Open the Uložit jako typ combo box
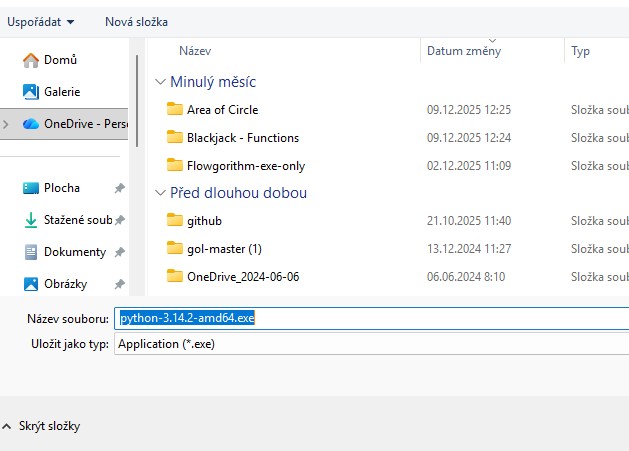This screenshot has width=629, height=451. (x=371, y=344)
